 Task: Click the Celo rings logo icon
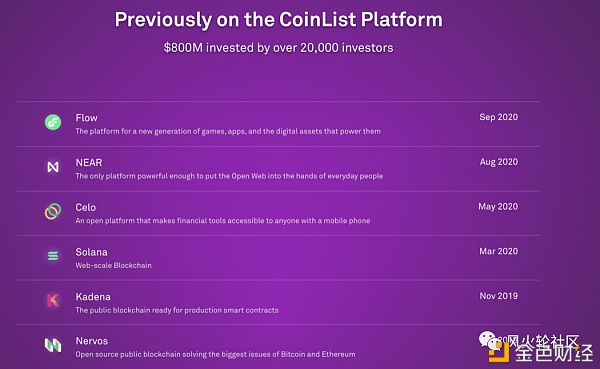click(x=53, y=211)
